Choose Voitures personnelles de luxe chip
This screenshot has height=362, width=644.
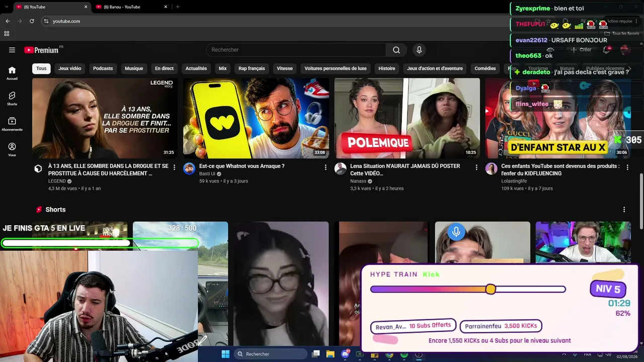pos(336,68)
